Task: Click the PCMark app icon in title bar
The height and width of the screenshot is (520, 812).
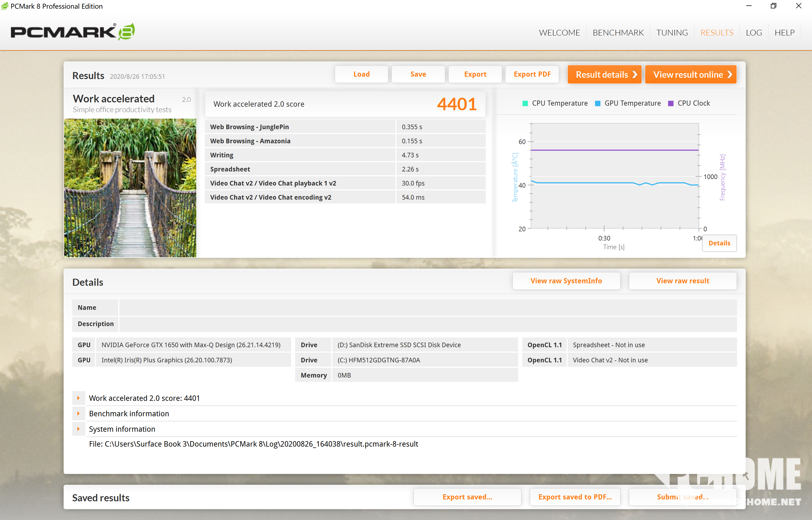Action: click(5, 6)
